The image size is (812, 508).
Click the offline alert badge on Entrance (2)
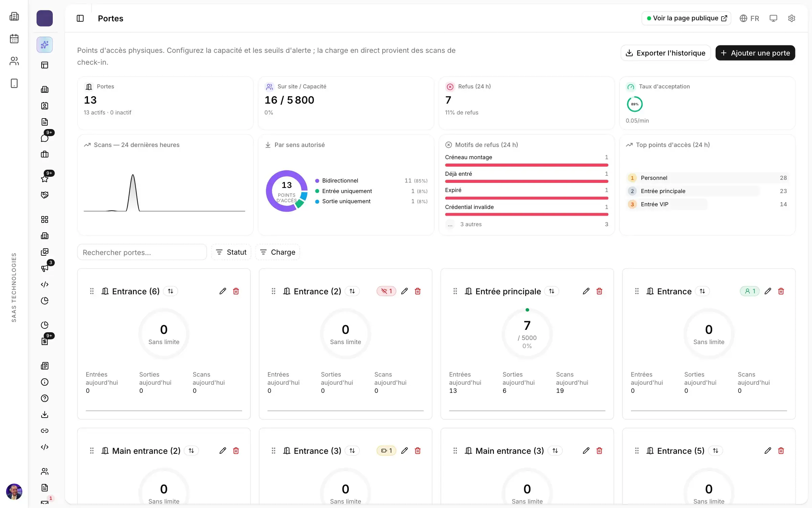click(x=386, y=291)
